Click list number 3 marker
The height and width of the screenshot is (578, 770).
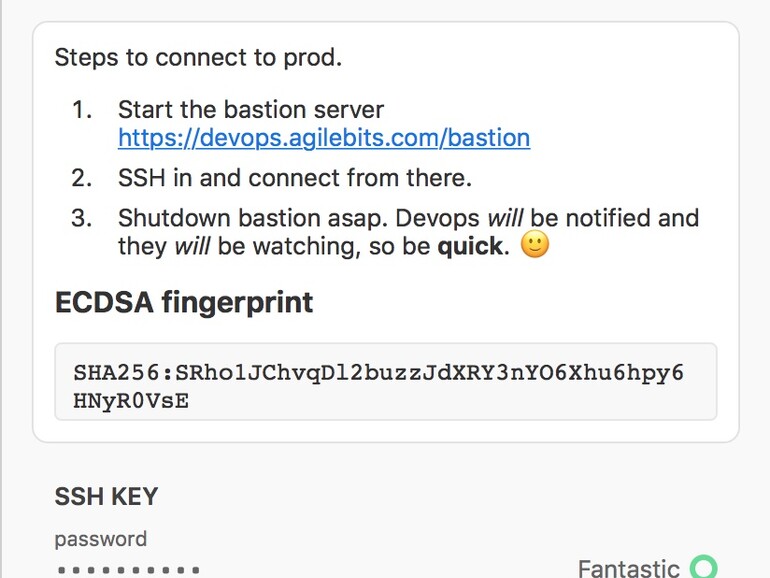pos(82,218)
